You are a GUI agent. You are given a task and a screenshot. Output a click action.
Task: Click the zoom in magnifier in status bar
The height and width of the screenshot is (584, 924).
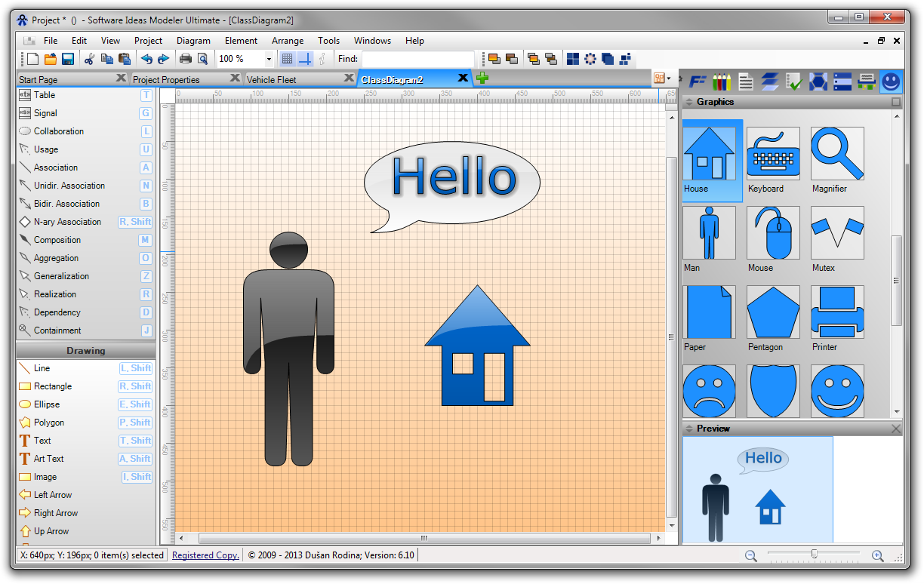point(877,556)
